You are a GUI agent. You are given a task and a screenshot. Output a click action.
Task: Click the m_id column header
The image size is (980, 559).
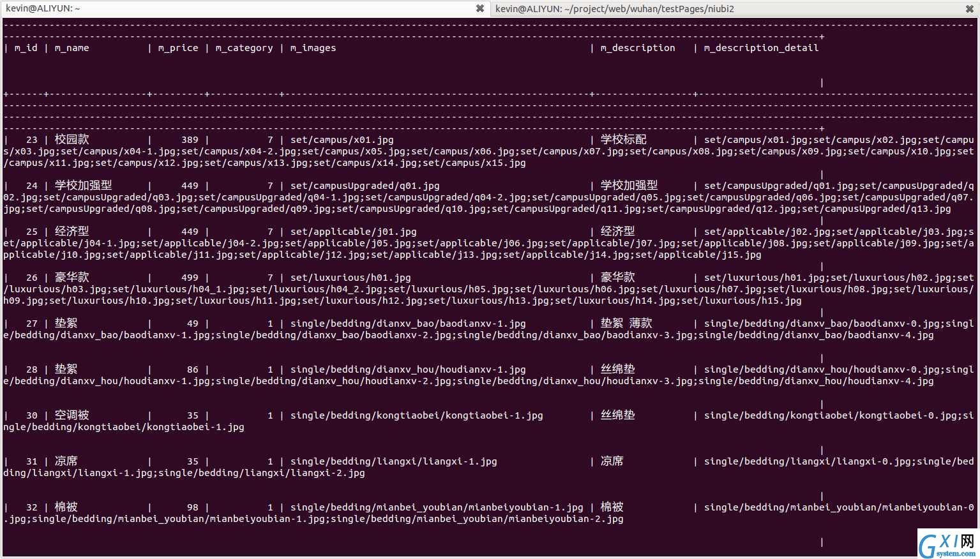(26, 48)
